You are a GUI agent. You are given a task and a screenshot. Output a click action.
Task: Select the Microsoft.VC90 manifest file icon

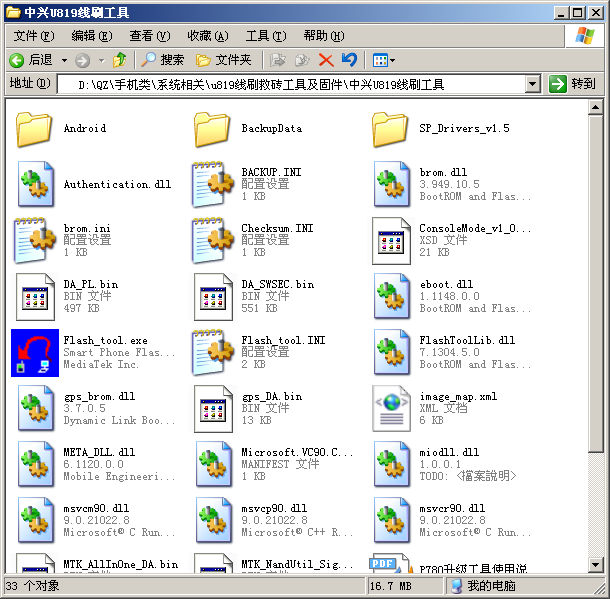(x=213, y=464)
